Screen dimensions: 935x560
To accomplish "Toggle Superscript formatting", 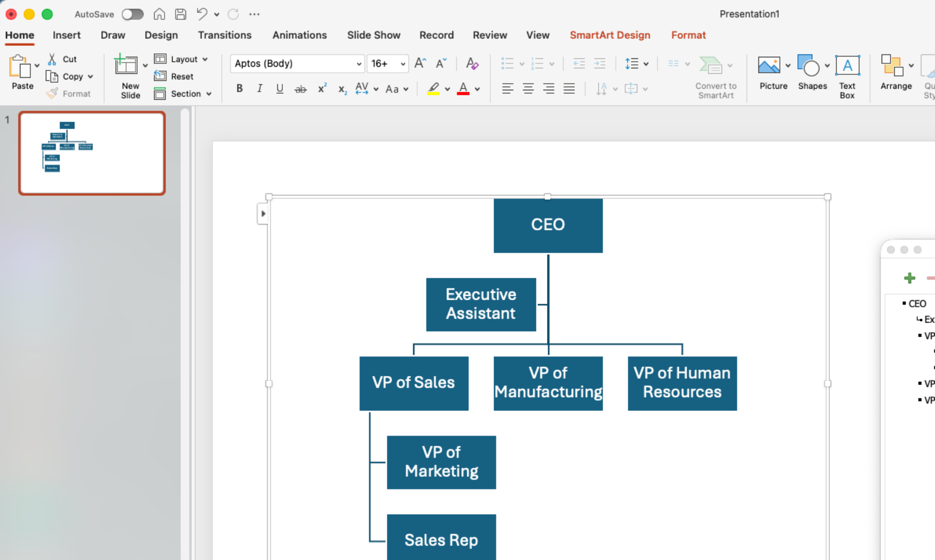I will tap(322, 88).
